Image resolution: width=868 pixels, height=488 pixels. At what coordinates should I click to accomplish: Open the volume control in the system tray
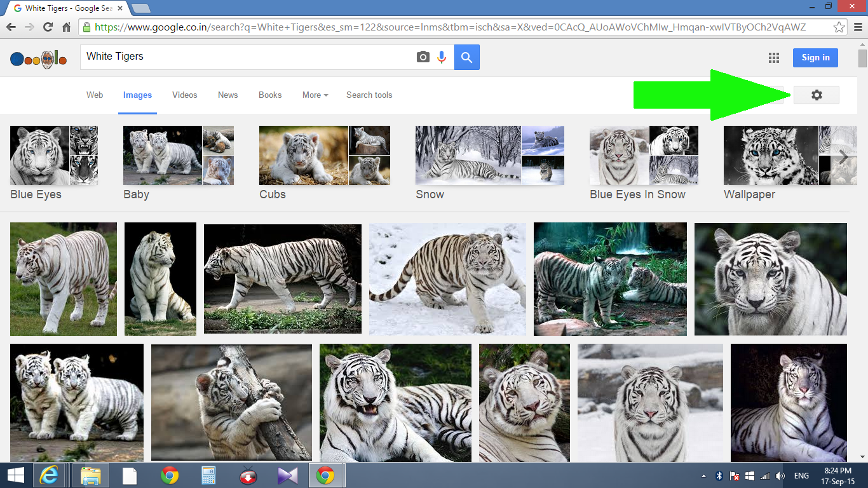[780, 475]
